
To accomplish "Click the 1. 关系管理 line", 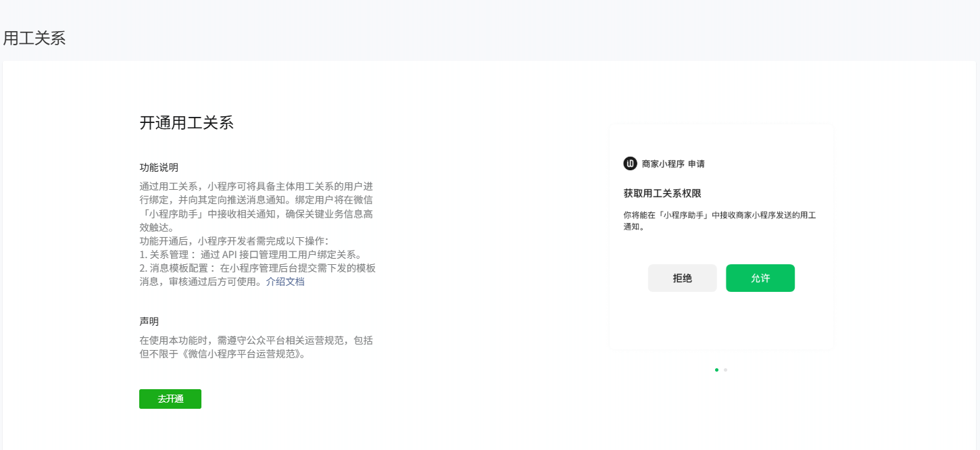I will pos(251,255).
